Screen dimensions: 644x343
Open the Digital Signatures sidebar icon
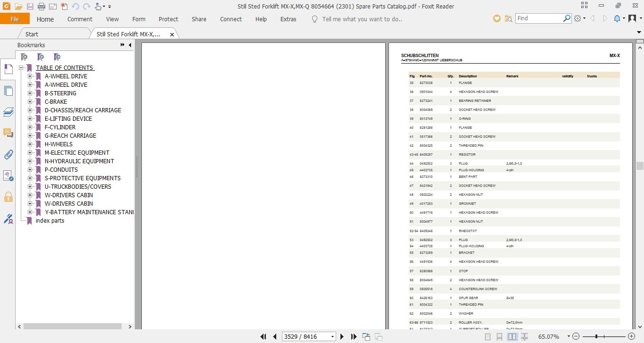[x=8, y=176]
